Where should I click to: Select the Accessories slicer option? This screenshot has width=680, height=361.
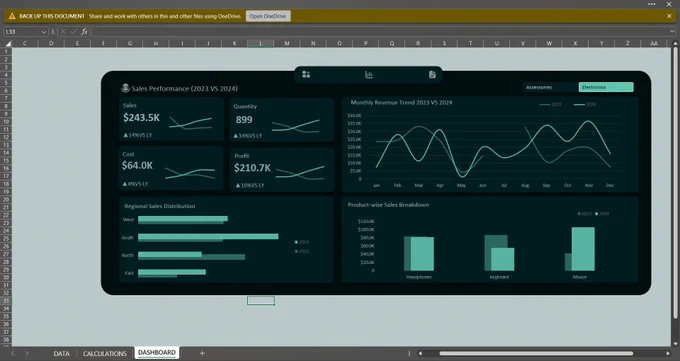550,87
